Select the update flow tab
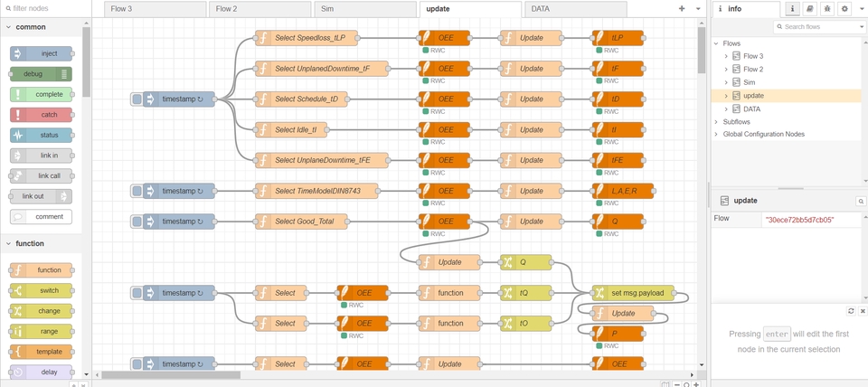 pyautogui.click(x=470, y=9)
